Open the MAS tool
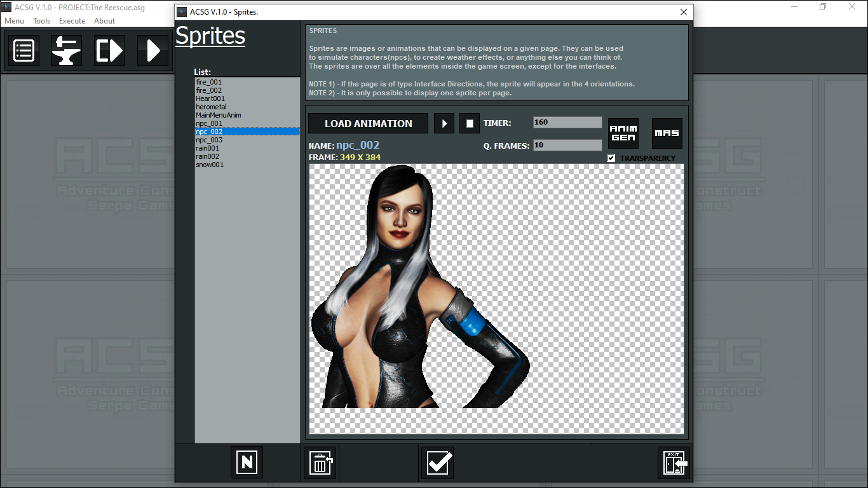 coord(667,133)
